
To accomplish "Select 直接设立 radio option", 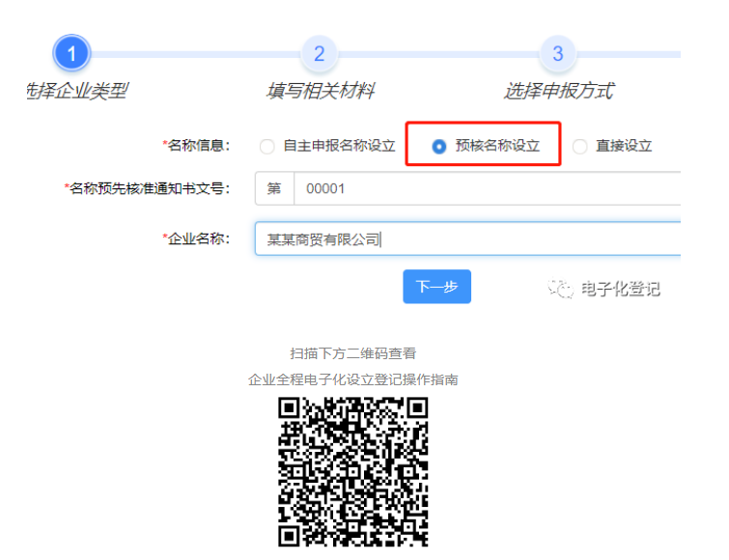I will point(579,147).
